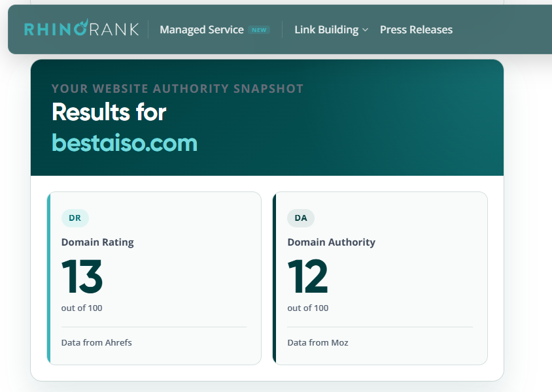Image resolution: width=552 pixels, height=392 pixels.
Task: Click the Rhino Rank logo
Action: click(x=82, y=28)
